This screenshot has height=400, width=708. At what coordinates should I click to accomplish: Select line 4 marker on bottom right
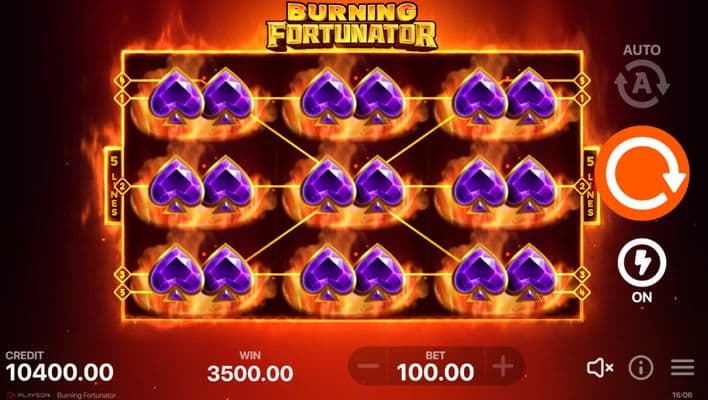click(582, 292)
